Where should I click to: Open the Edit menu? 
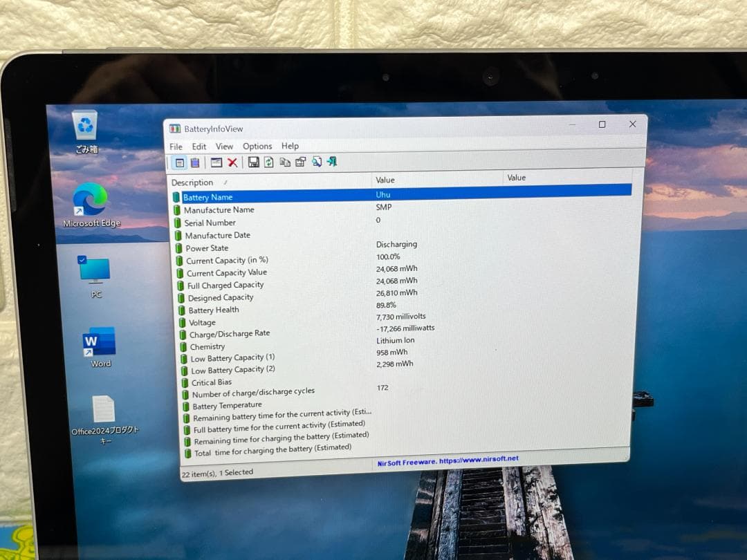point(199,147)
